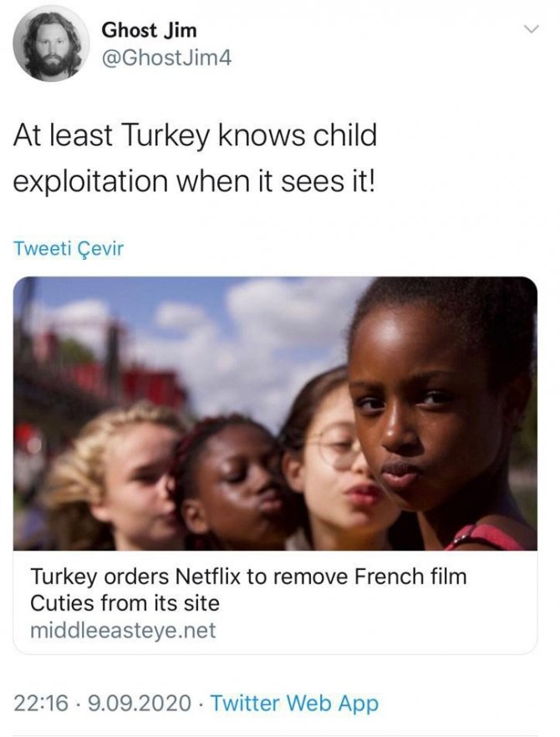The width and height of the screenshot is (560, 737).
Task: Select the 22:16 tweet timestamp
Action: [x=41, y=704]
